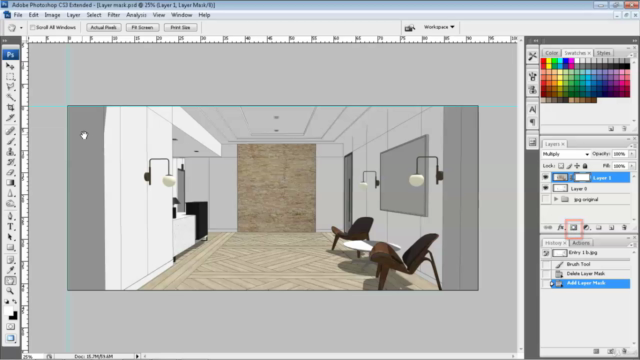Viewport: 640px width, 360px height.
Task: Click the Fit Screen button
Action: pyautogui.click(x=142, y=27)
